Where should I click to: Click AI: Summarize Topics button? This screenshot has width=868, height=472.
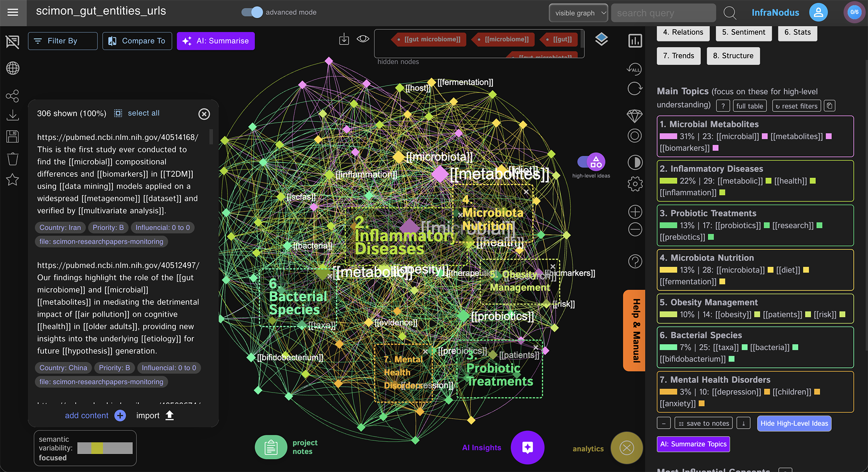tap(693, 444)
